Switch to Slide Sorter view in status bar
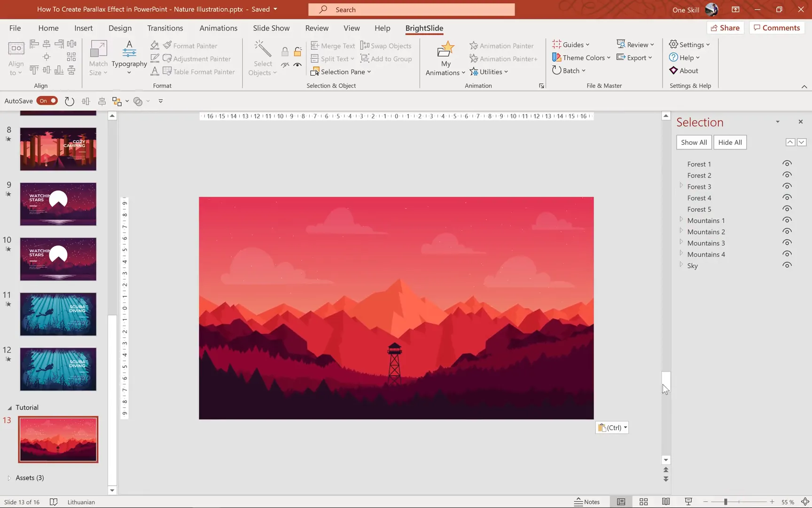The image size is (812, 508). tap(643, 501)
